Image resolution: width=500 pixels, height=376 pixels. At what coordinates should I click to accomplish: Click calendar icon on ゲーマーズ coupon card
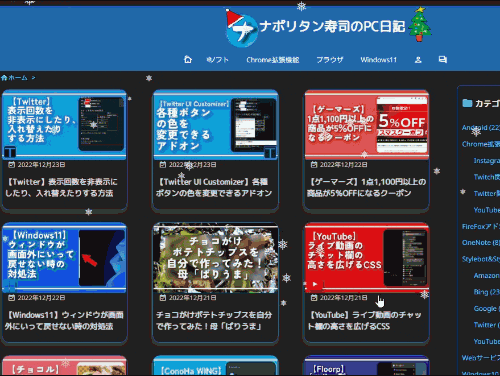314,165
